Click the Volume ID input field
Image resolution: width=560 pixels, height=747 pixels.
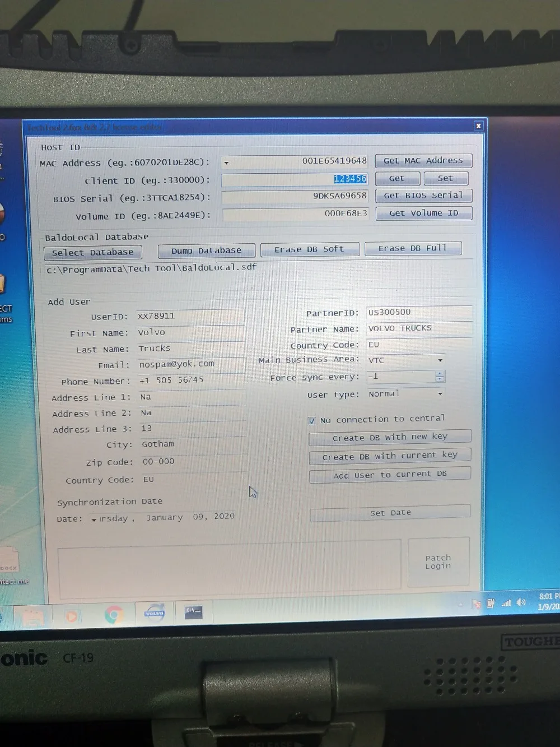click(x=296, y=214)
